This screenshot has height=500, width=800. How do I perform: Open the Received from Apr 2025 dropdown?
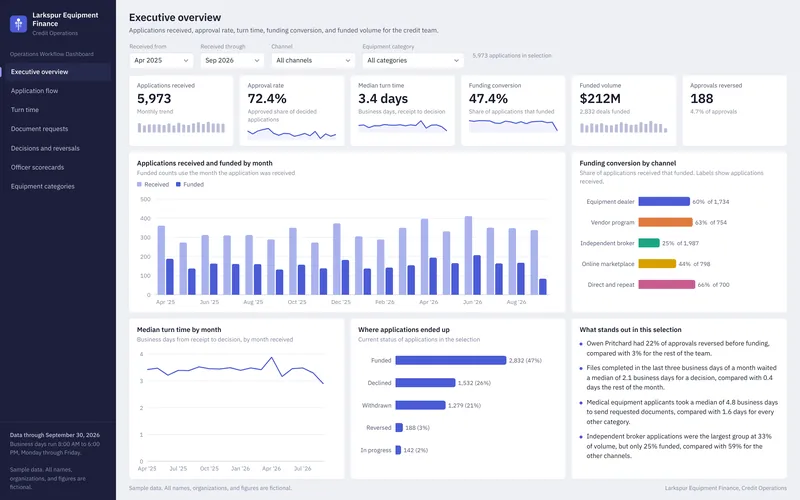pos(161,60)
